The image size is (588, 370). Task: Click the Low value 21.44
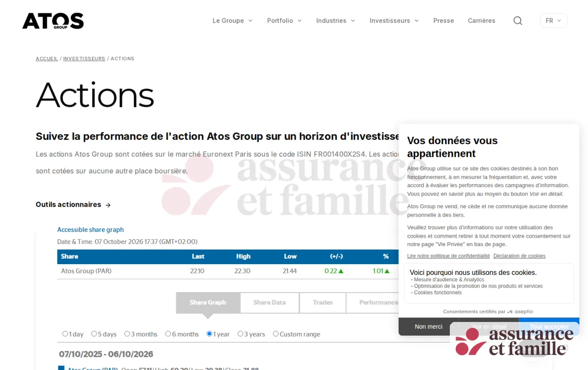290,271
